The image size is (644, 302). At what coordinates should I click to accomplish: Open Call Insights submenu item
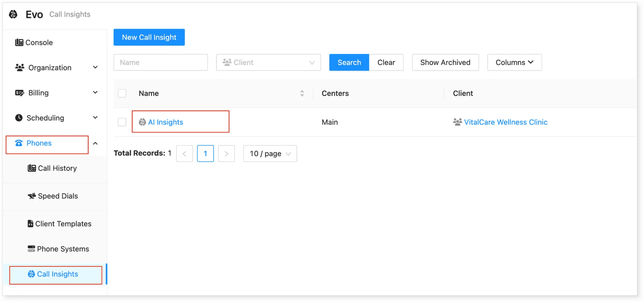[x=53, y=274]
